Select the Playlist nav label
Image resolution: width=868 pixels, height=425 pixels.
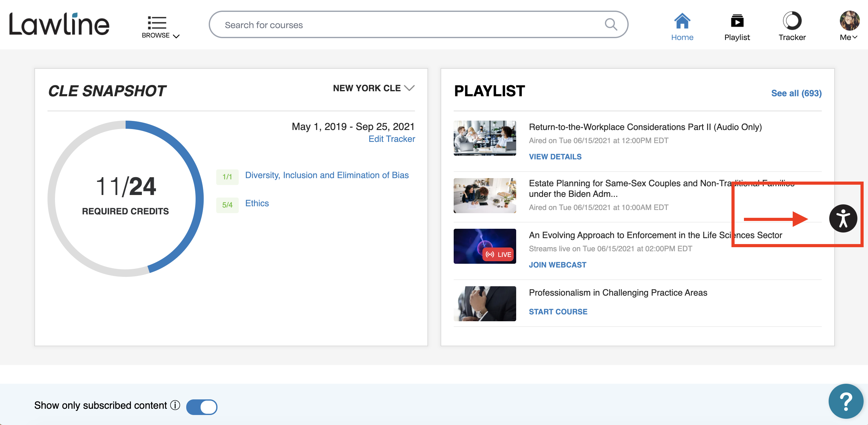737,37
